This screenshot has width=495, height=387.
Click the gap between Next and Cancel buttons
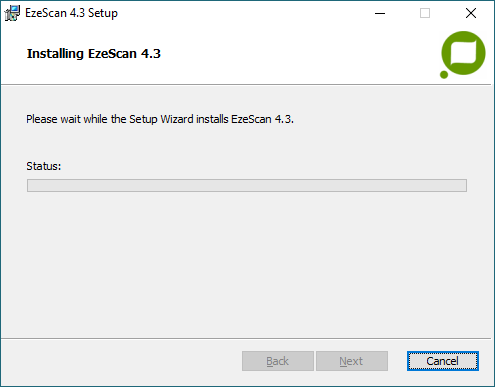click(x=397, y=361)
